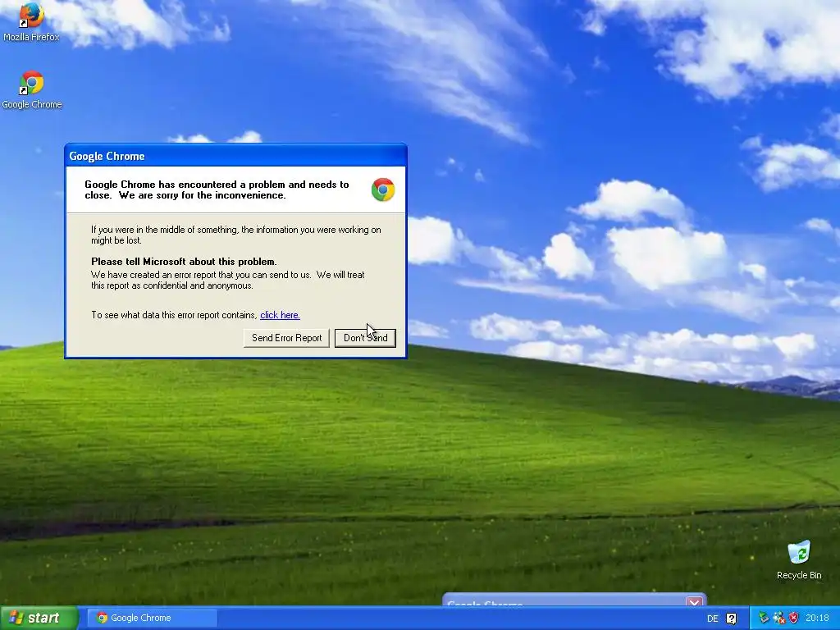Open the red security shield tray icon
Viewport: 840px width, 630px height.
[x=793, y=619]
